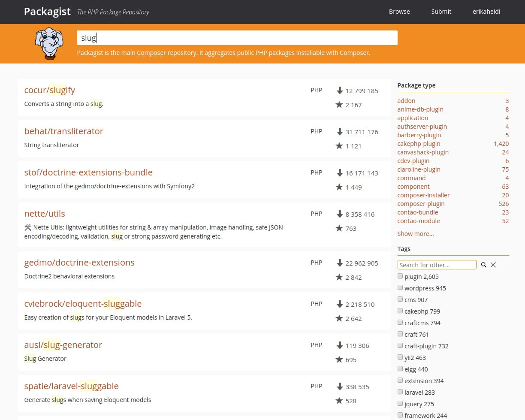Click the magnifier icon in the Tags search
The image size is (525, 420).
click(484, 265)
